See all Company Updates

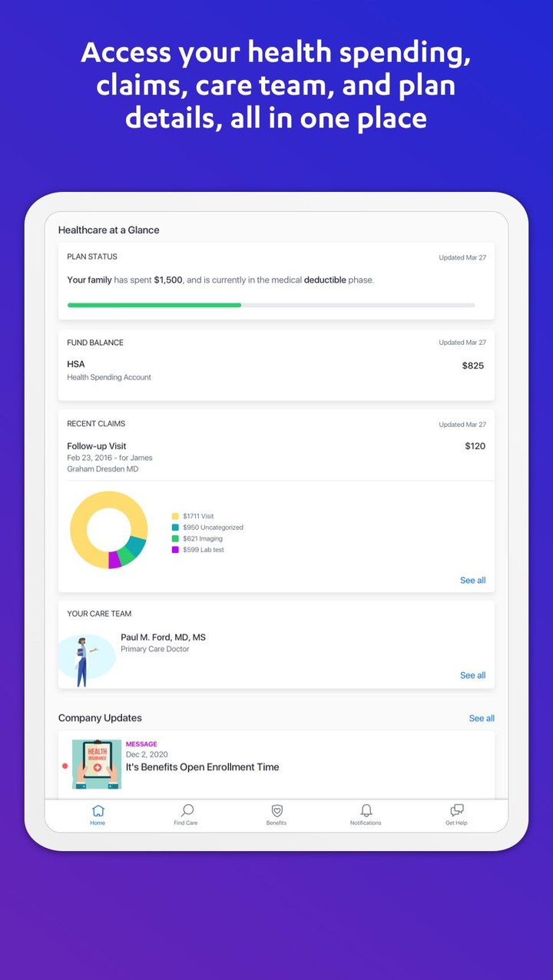(482, 719)
